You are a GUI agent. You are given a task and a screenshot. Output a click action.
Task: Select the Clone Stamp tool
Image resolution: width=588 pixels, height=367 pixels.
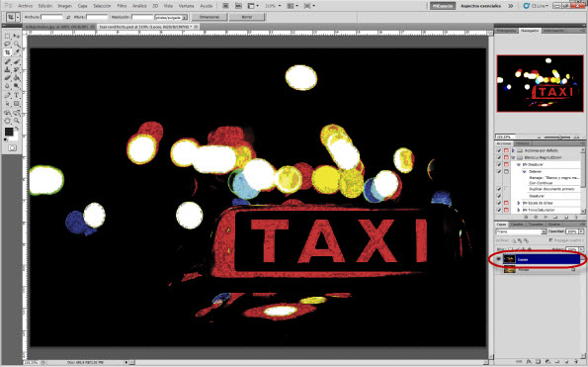click(8, 69)
